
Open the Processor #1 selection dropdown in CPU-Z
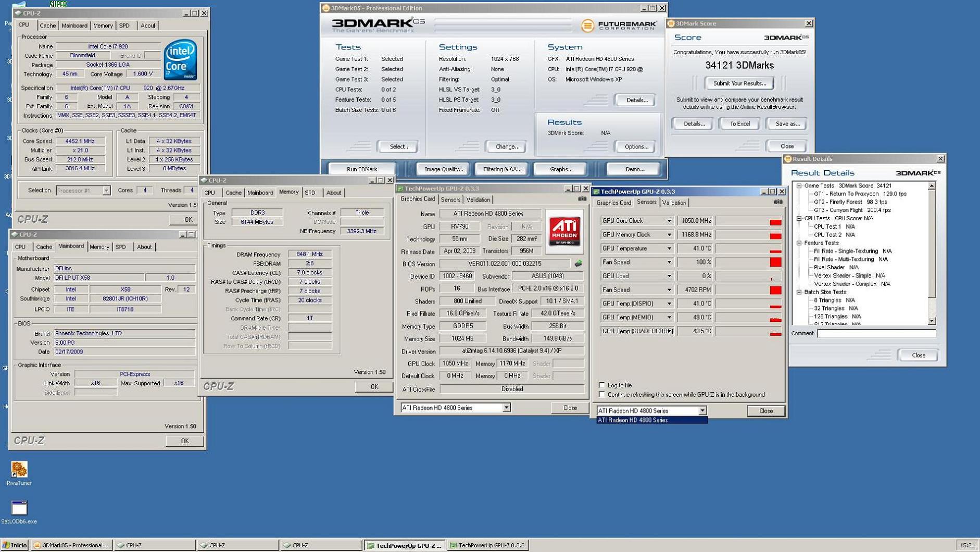106,191
